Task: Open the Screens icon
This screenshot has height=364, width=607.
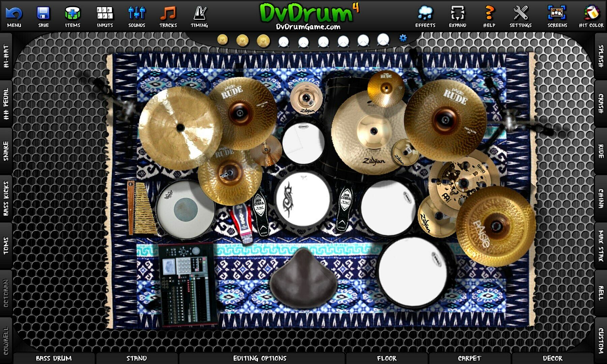Action: pos(557,13)
